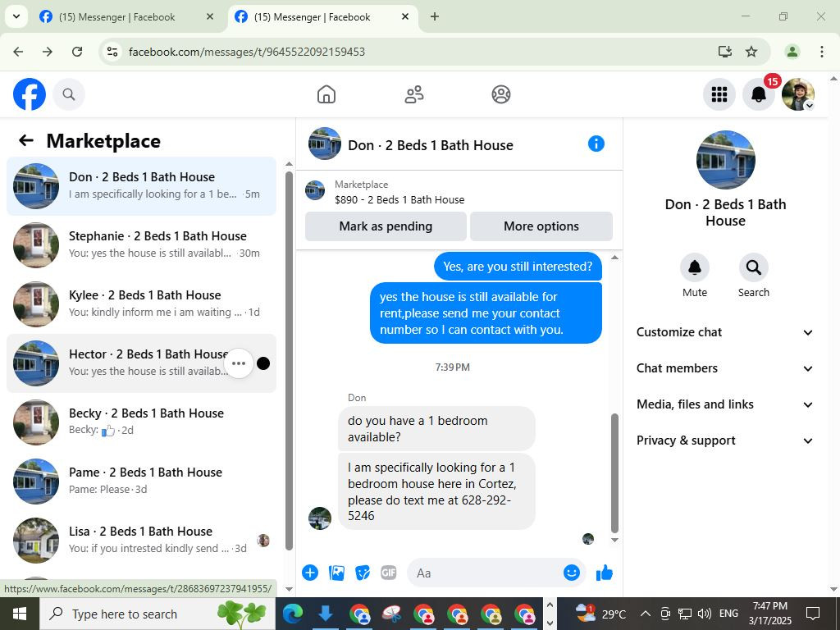Show hidden system tray icons

tap(646, 614)
